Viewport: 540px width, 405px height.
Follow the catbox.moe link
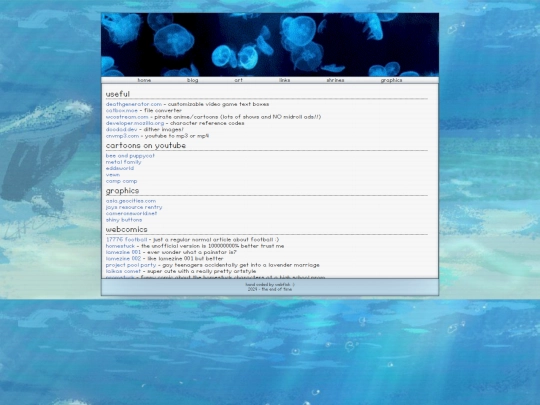pos(122,111)
